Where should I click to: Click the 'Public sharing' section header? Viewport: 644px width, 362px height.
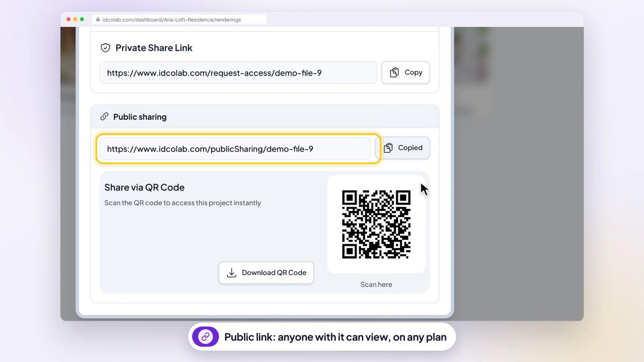[265, 117]
